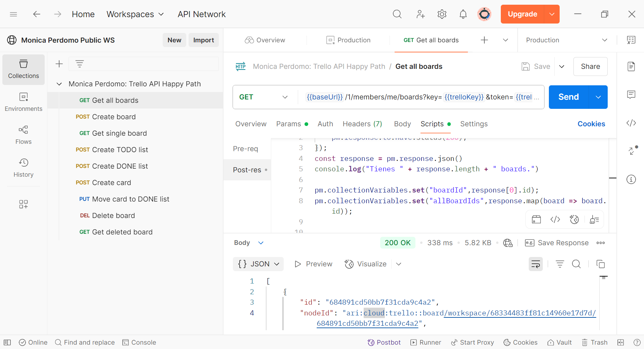Open the Send options dropdown arrow
This screenshot has width=644, height=349.
pyautogui.click(x=598, y=97)
